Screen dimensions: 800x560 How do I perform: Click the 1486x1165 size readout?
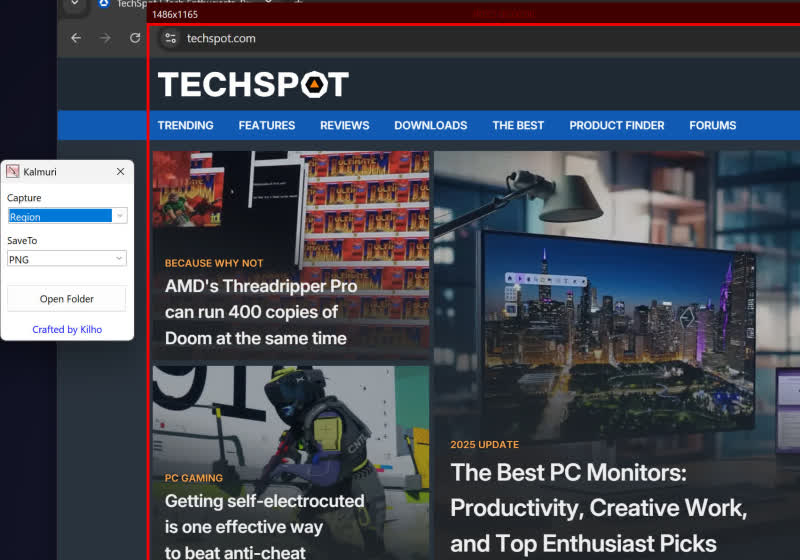point(174,14)
